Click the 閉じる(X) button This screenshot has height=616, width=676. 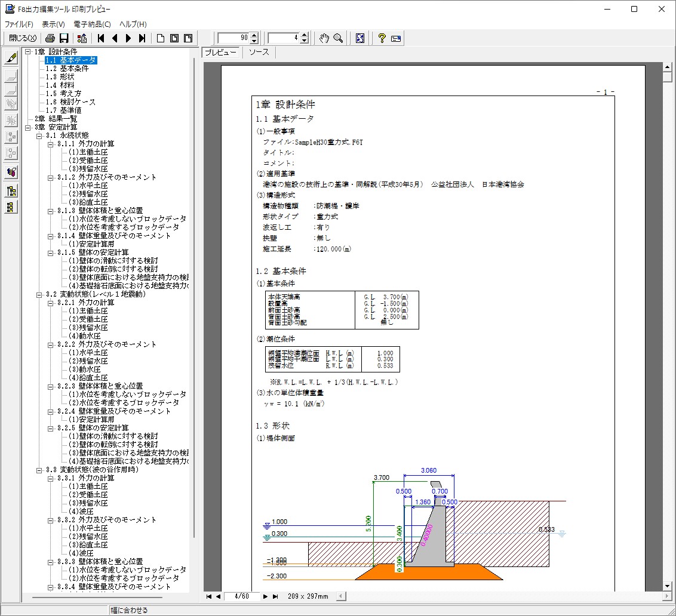(x=23, y=38)
